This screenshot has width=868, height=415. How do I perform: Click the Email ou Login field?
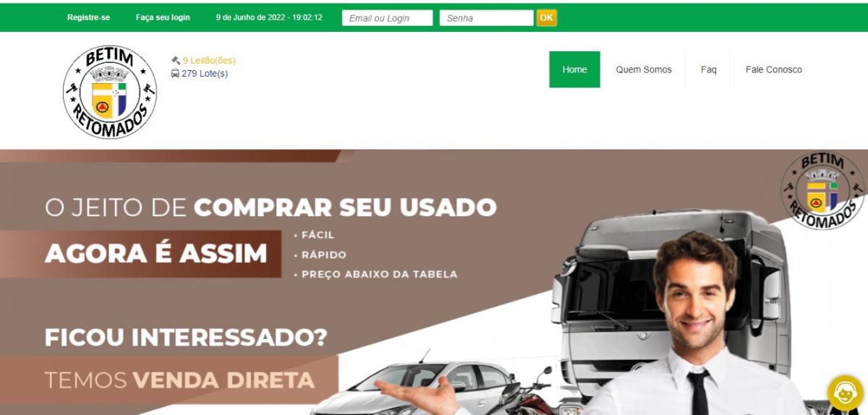(x=387, y=18)
